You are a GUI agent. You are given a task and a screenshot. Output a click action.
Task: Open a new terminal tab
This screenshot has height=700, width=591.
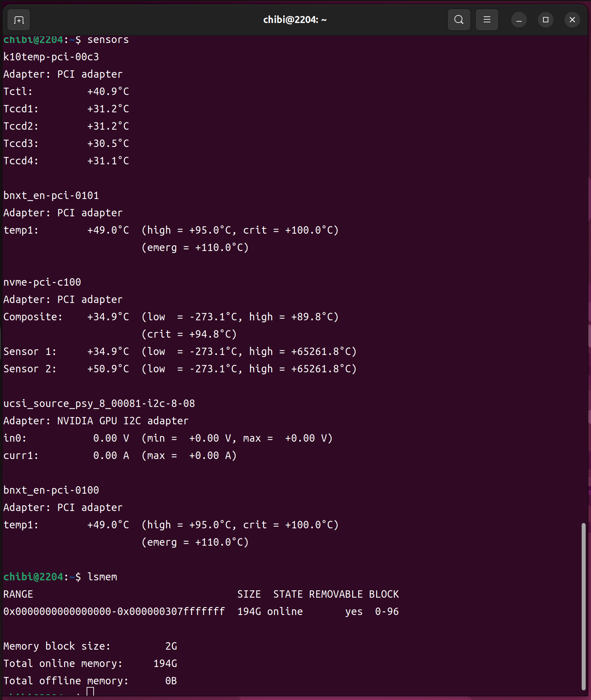(x=19, y=20)
